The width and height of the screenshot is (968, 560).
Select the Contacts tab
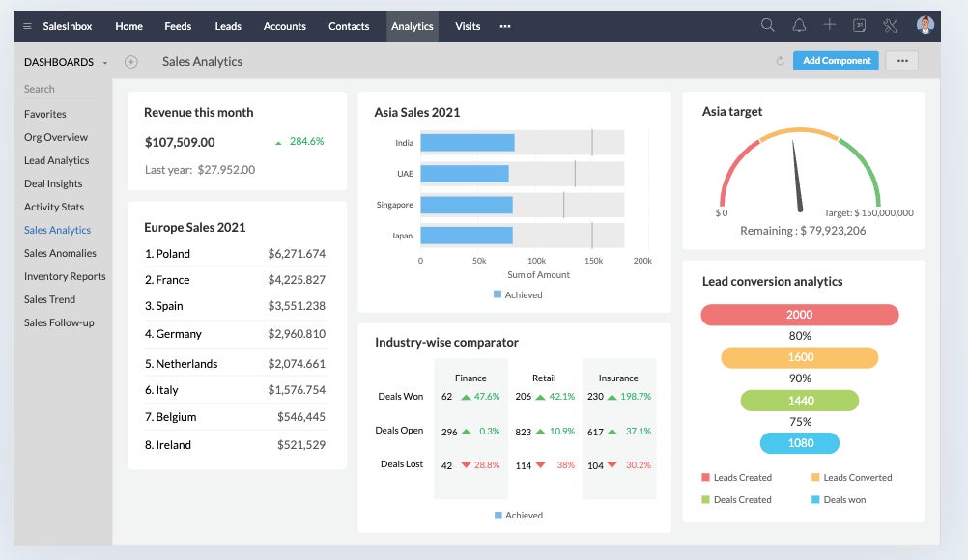tap(349, 26)
